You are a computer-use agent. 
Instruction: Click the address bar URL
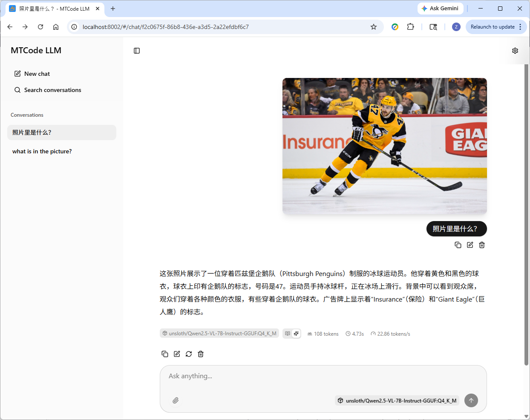click(166, 27)
